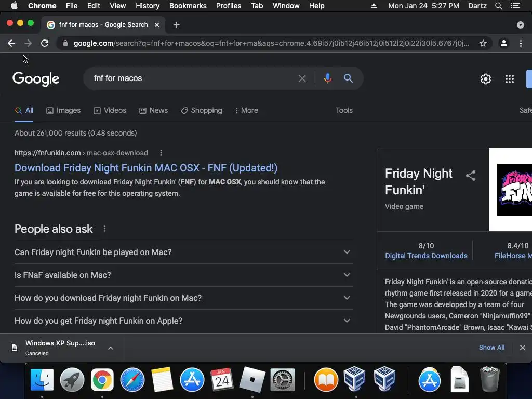Click the Friday Night Funkin' logo thumbnail
The image size is (532, 399).
(x=514, y=189)
